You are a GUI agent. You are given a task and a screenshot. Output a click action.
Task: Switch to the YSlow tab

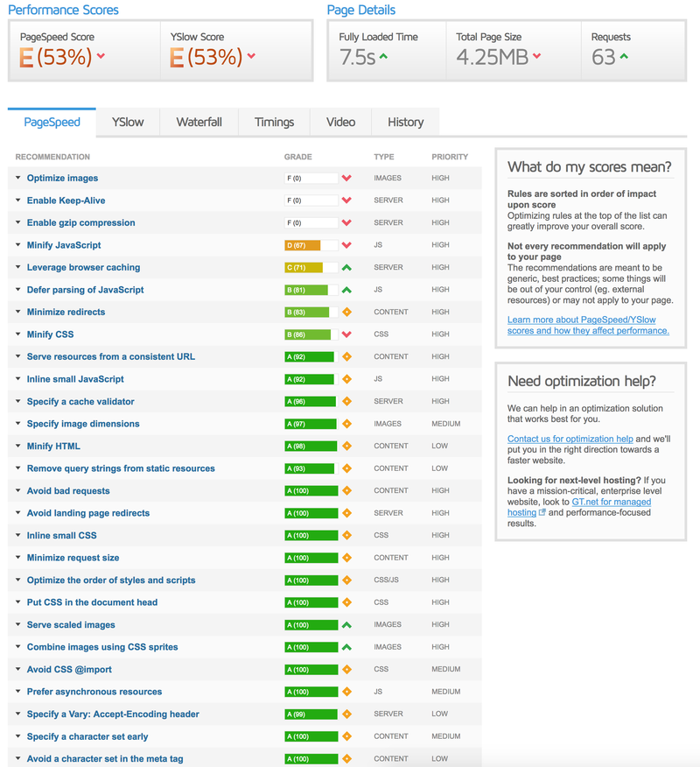click(x=128, y=123)
